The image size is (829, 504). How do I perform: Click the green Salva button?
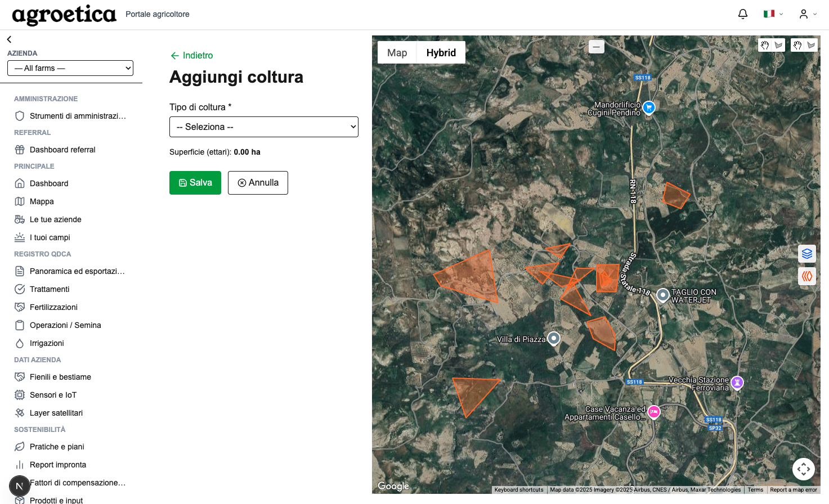(x=195, y=183)
